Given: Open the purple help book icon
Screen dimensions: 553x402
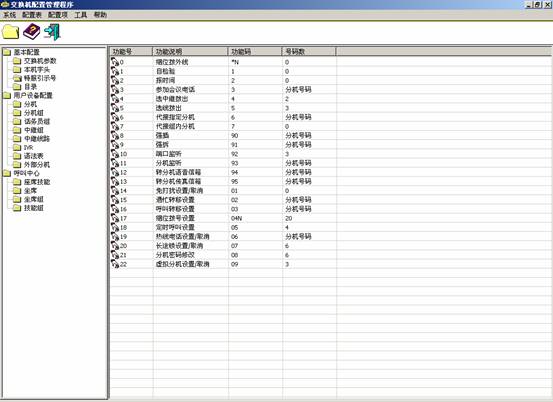Looking at the screenshot, I should (x=32, y=32).
